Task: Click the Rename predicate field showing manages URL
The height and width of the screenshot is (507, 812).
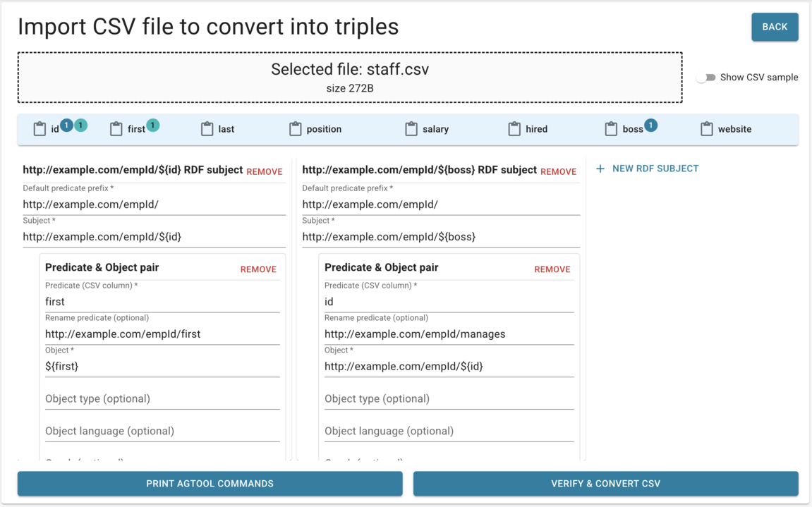Action: point(414,334)
